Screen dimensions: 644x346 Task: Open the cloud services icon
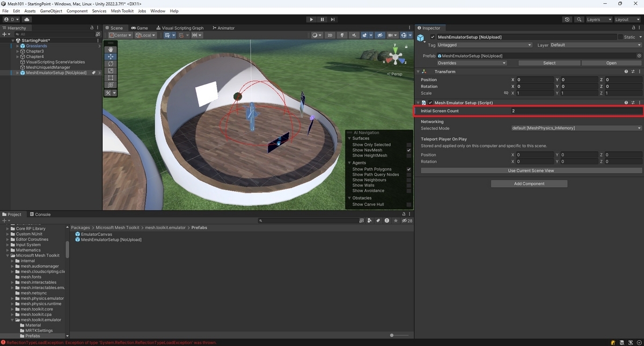tap(26, 19)
